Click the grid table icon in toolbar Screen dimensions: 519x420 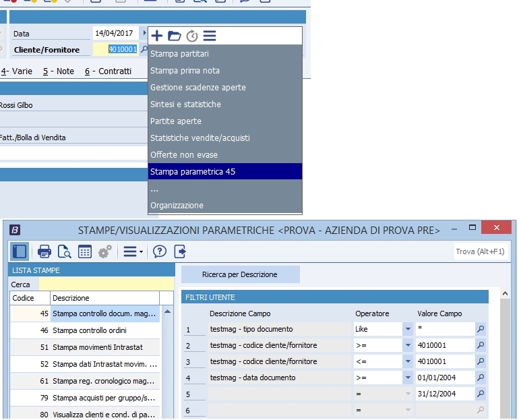click(x=85, y=252)
